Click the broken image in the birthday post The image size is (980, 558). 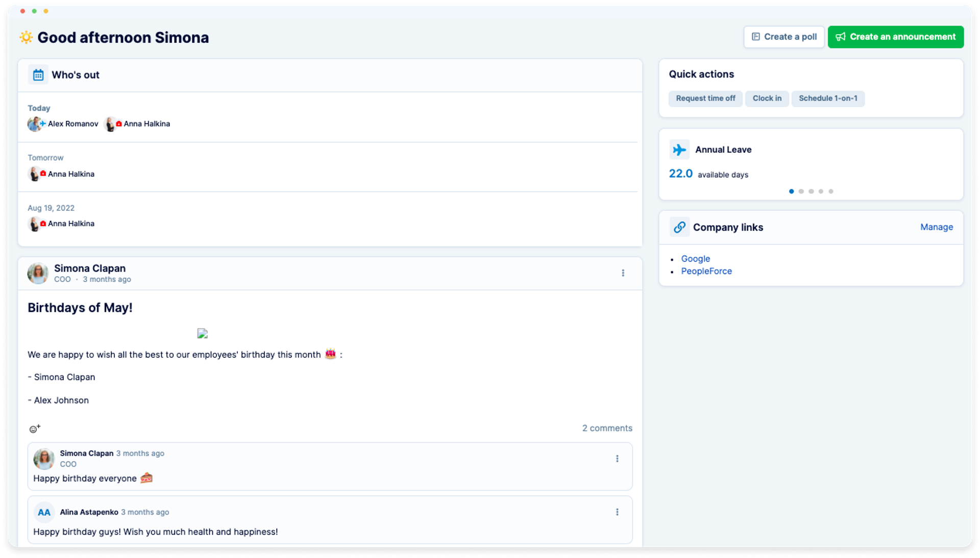pos(203,334)
